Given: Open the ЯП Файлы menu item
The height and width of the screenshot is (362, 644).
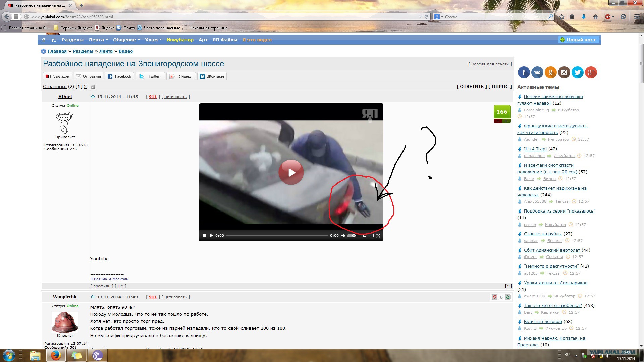Looking at the screenshot, I should click(225, 40).
